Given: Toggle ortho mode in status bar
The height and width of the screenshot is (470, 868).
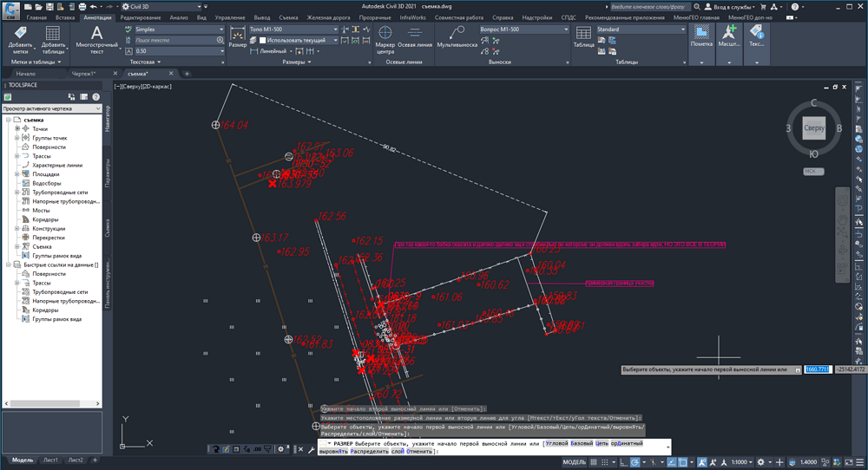Looking at the screenshot, I should pos(624,461).
